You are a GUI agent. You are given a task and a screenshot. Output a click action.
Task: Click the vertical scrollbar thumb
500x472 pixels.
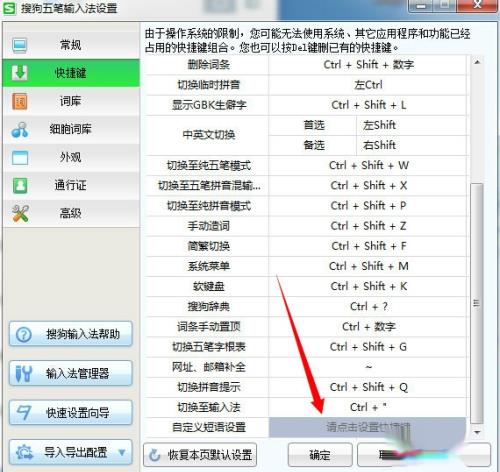(x=477, y=304)
